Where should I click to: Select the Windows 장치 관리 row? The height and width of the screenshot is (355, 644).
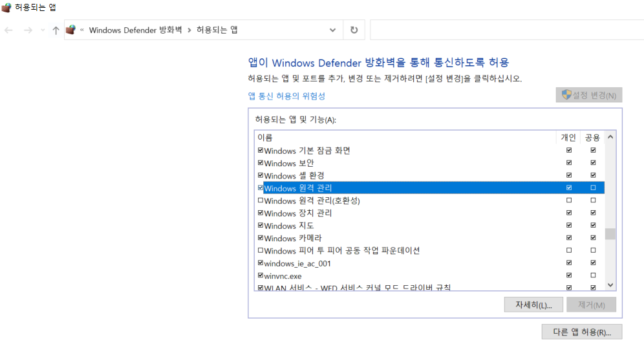429,213
